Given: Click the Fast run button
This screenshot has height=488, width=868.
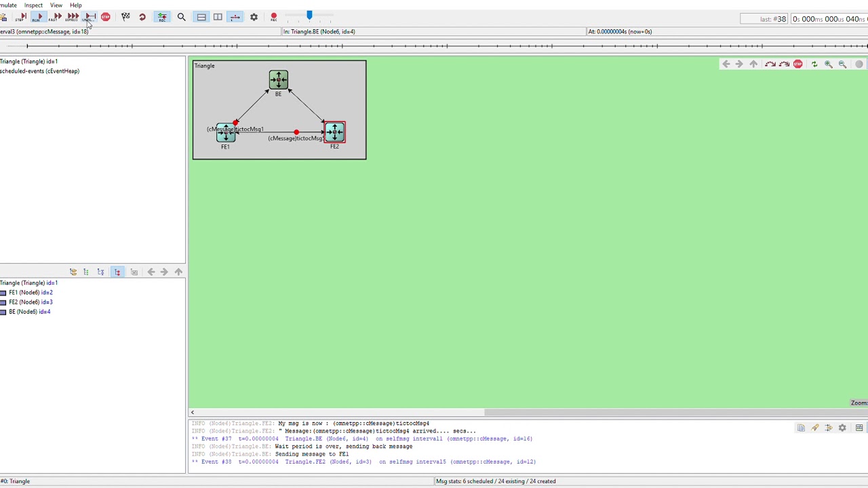Looking at the screenshot, I should point(56,17).
